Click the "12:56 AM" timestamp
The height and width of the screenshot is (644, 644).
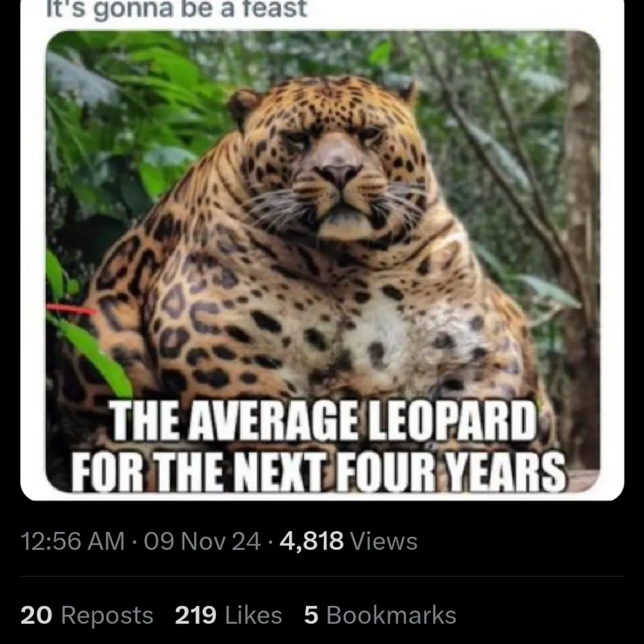[73, 541]
